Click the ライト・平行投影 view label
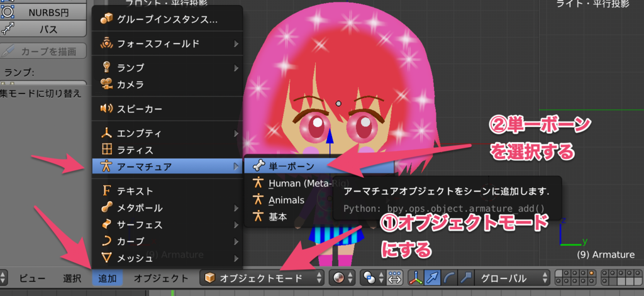 tap(592, 3)
